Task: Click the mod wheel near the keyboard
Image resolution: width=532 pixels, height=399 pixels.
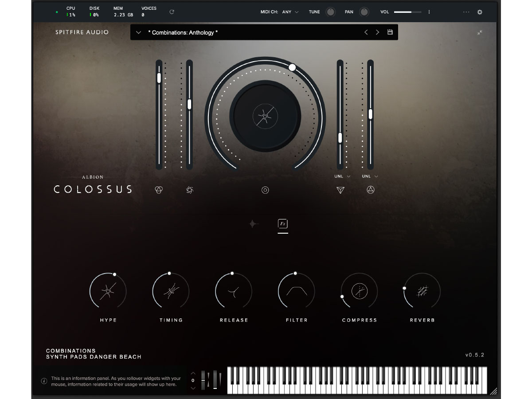Action: pyautogui.click(x=215, y=380)
